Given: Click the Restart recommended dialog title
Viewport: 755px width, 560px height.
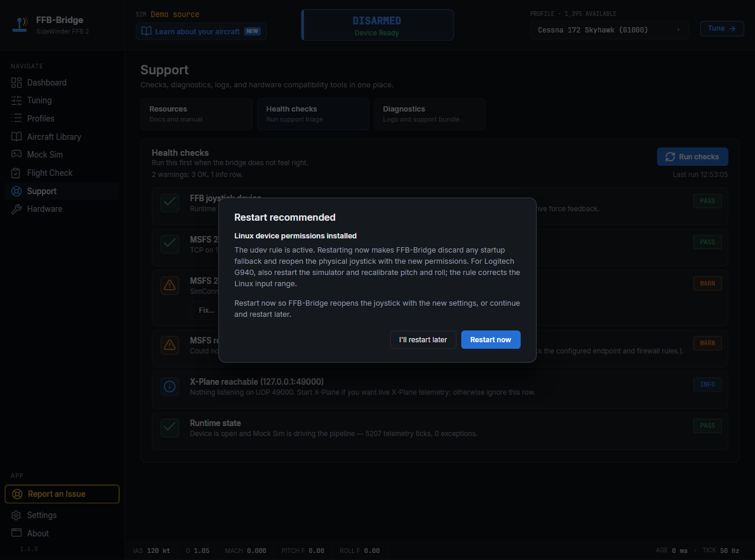Looking at the screenshot, I should tap(285, 217).
